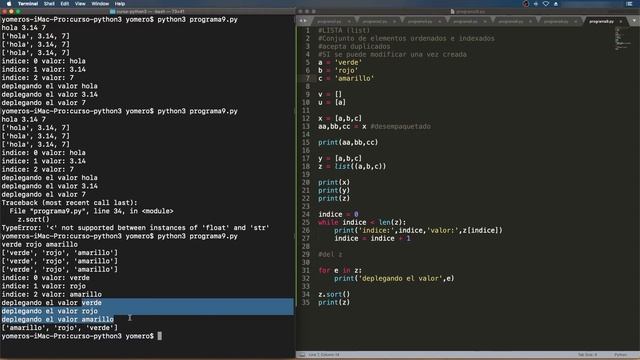This screenshot has height=360, width=640.
Task: Click 'indice: 1 valor: rojo' in Terminal
Action: coord(43,286)
